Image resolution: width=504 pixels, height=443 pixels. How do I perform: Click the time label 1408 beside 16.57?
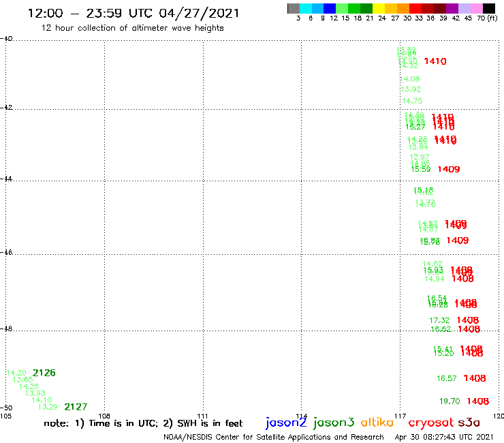(475, 378)
